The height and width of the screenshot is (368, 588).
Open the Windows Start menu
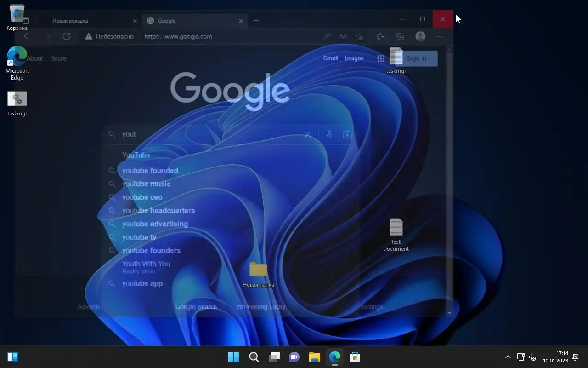234,357
